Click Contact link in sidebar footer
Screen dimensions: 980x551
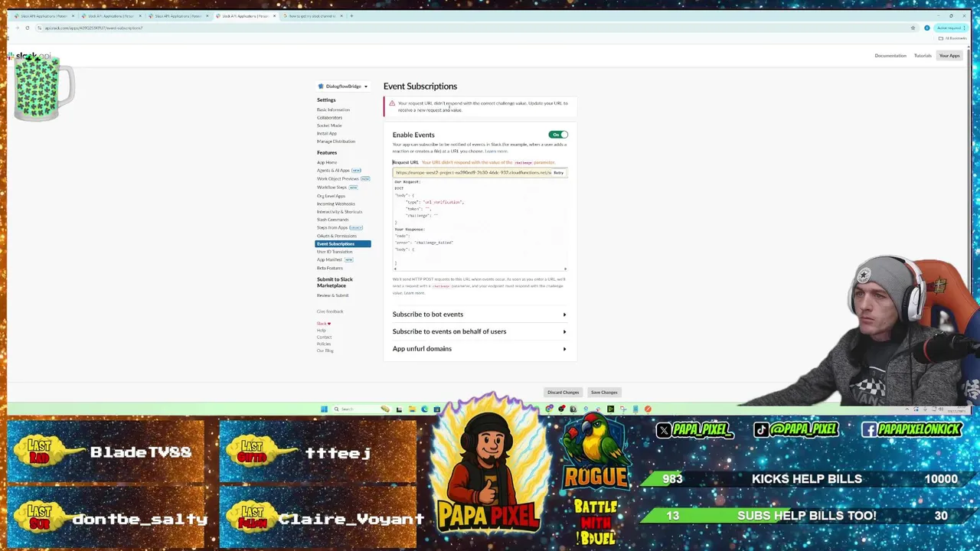coord(324,337)
